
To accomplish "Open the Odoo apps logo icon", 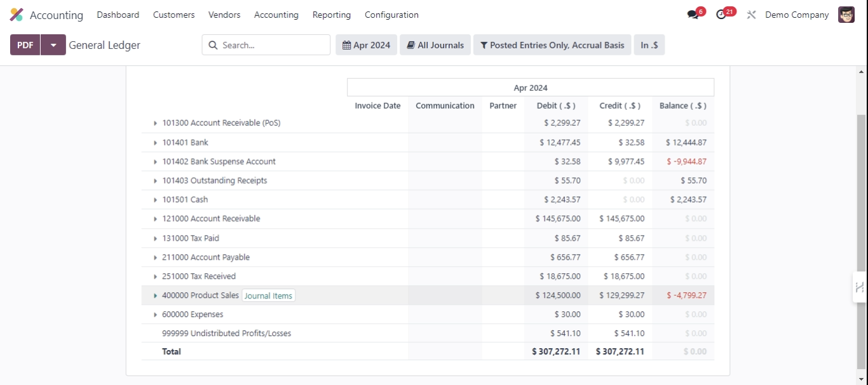I will point(15,14).
